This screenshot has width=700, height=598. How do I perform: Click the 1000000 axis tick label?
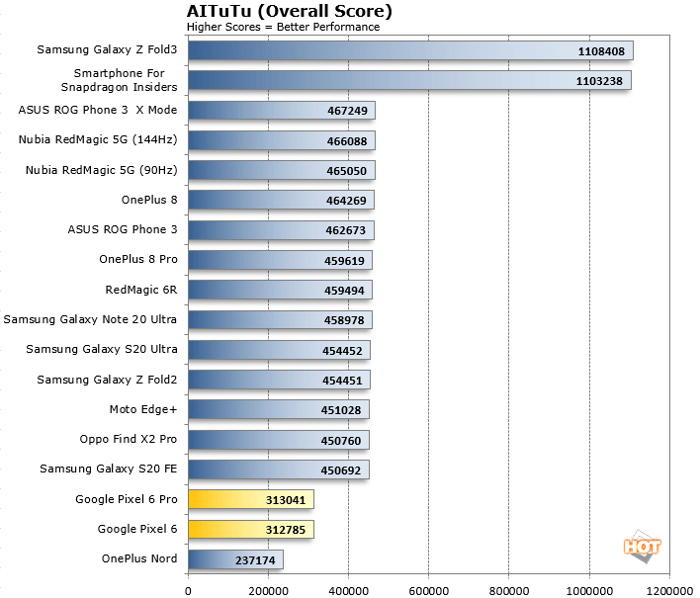(x=589, y=591)
